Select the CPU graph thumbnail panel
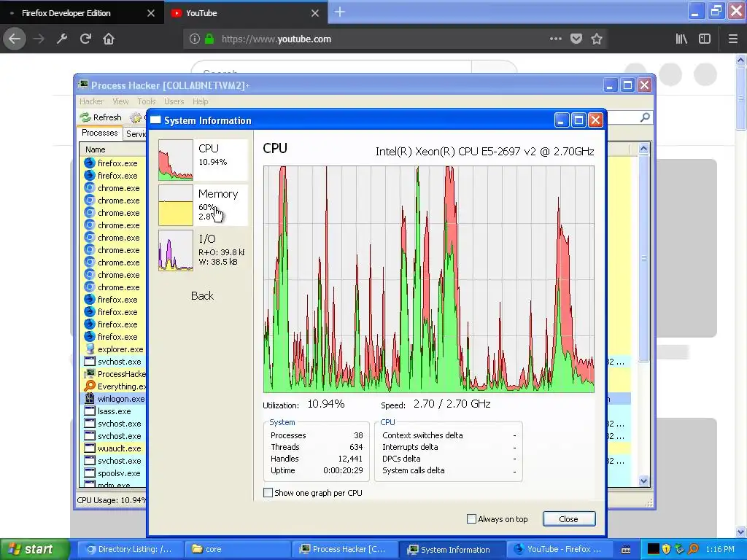Viewport: 747px width, 560px height. coord(204,160)
